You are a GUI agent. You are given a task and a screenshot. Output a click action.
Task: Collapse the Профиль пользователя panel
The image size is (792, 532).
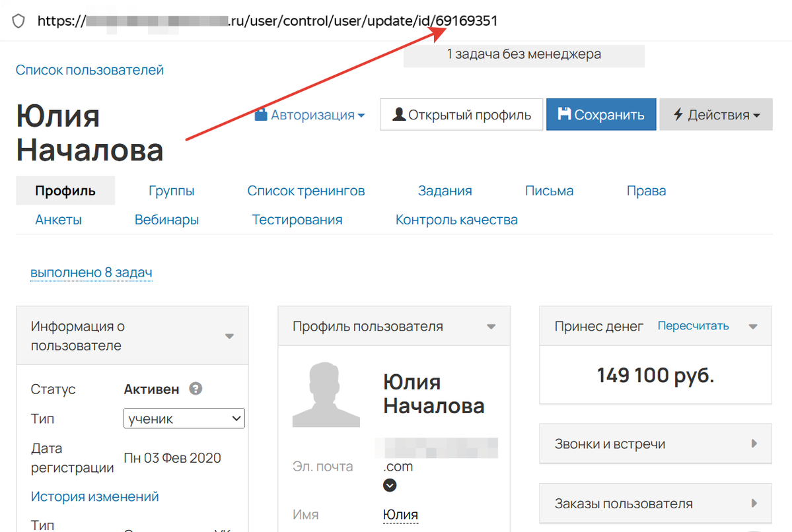pos(491,325)
